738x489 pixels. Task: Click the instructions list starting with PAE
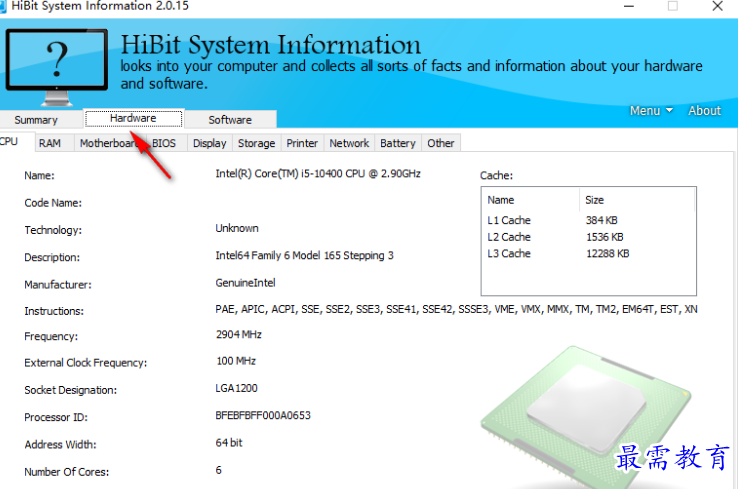click(456, 309)
